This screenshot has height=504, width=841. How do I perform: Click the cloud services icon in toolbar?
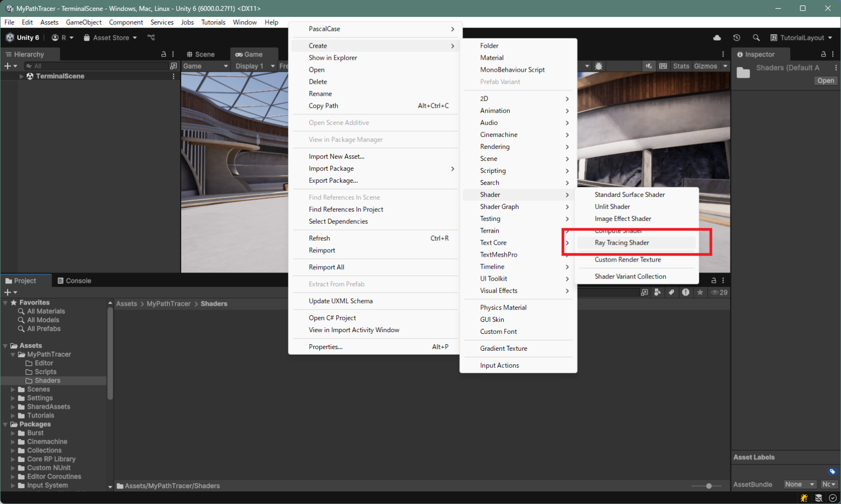(717, 37)
